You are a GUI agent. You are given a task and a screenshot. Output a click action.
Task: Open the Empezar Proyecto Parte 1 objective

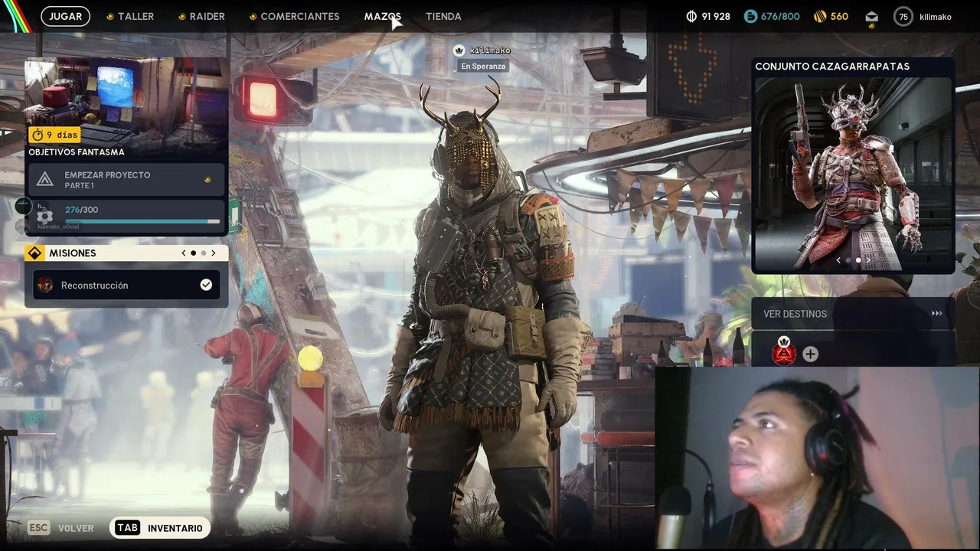[x=126, y=180]
